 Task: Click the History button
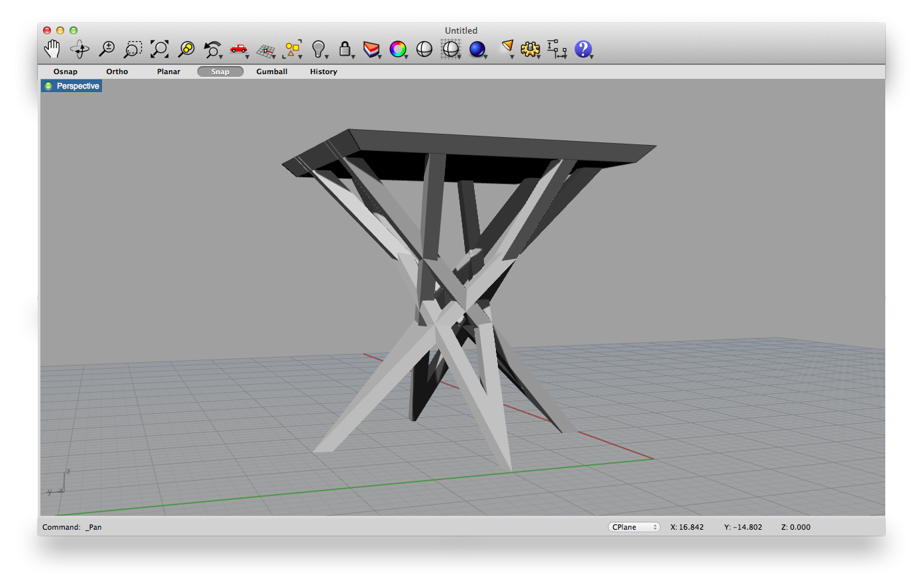point(322,72)
